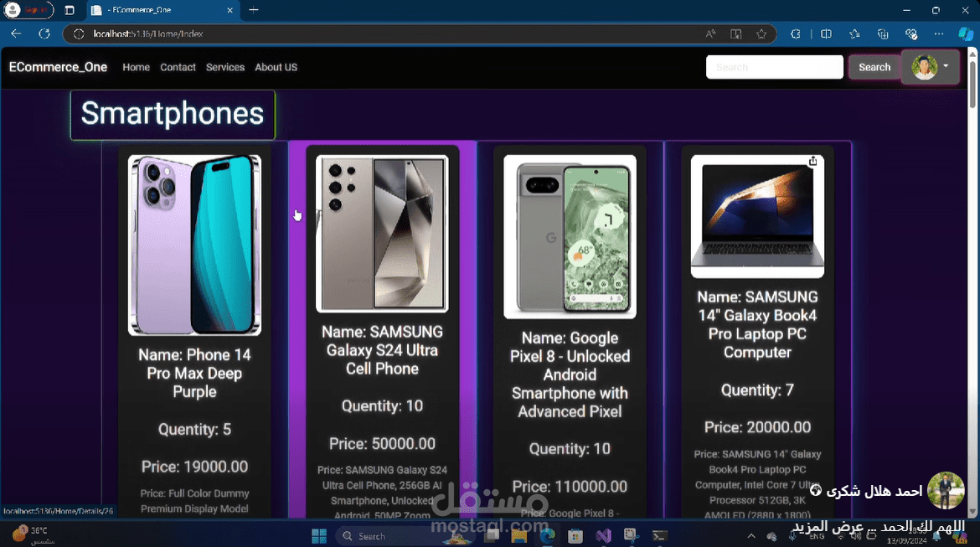Open Snipping Tool from the taskbar

(632, 536)
